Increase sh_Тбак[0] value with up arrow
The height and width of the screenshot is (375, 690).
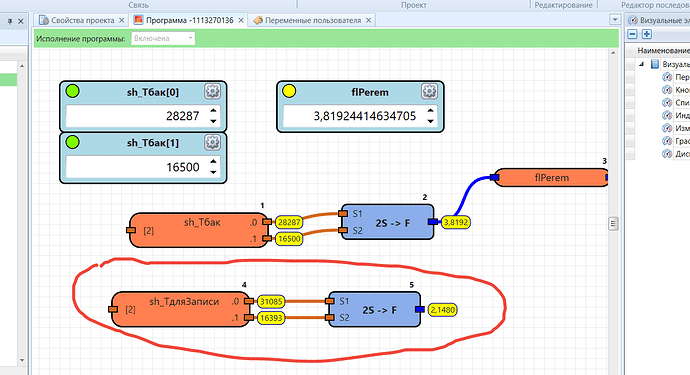[x=213, y=111]
